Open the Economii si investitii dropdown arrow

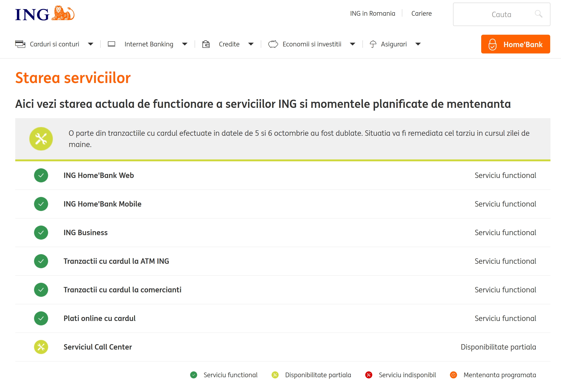coord(352,44)
